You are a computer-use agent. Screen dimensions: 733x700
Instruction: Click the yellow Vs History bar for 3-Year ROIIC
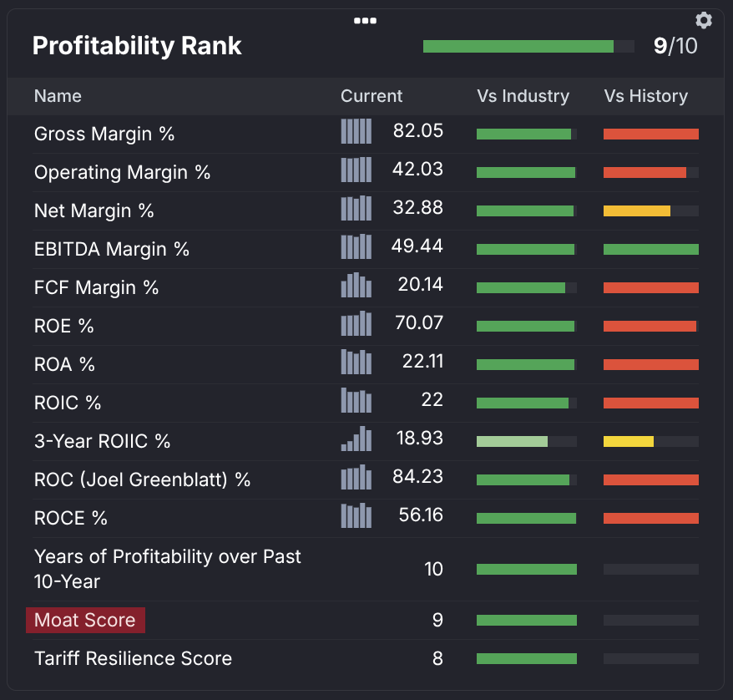[x=629, y=441]
